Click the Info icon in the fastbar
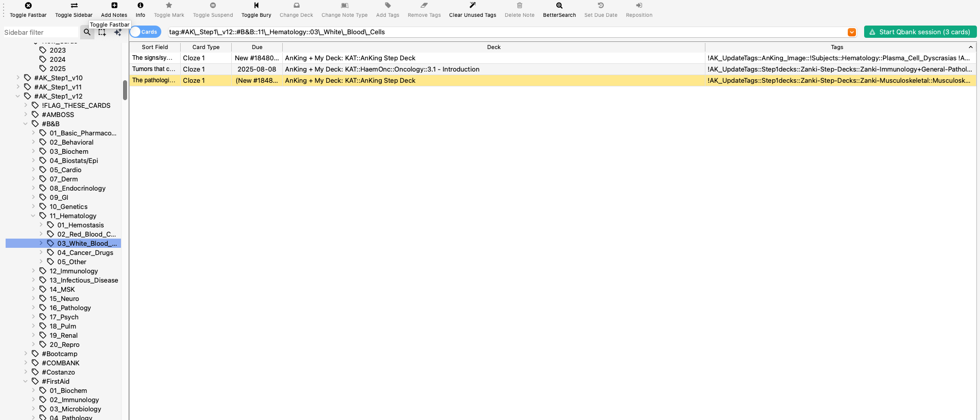This screenshot has height=420, width=980. (140, 6)
